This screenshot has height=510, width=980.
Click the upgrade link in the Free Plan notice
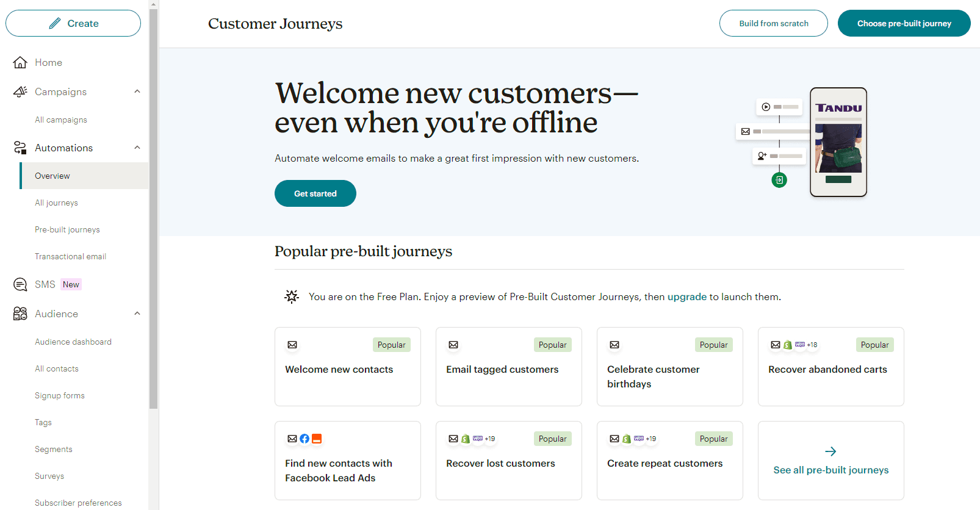(x=686, y=296)
